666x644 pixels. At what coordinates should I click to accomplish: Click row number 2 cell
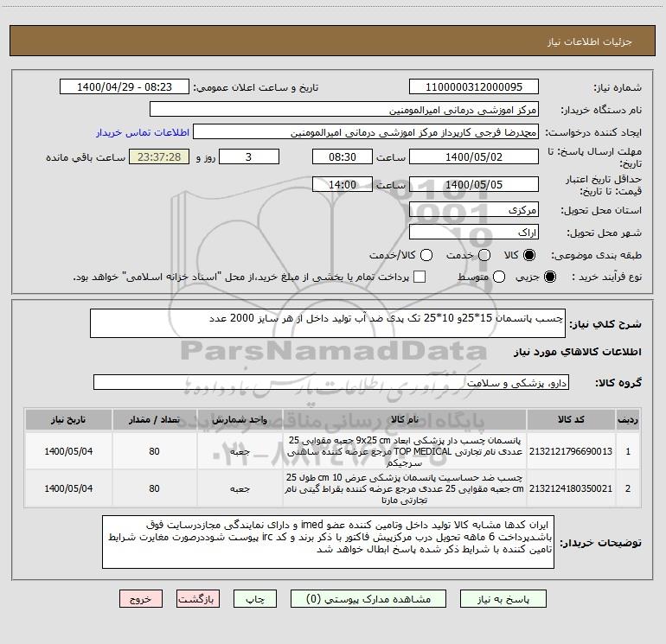pos(628,488)
